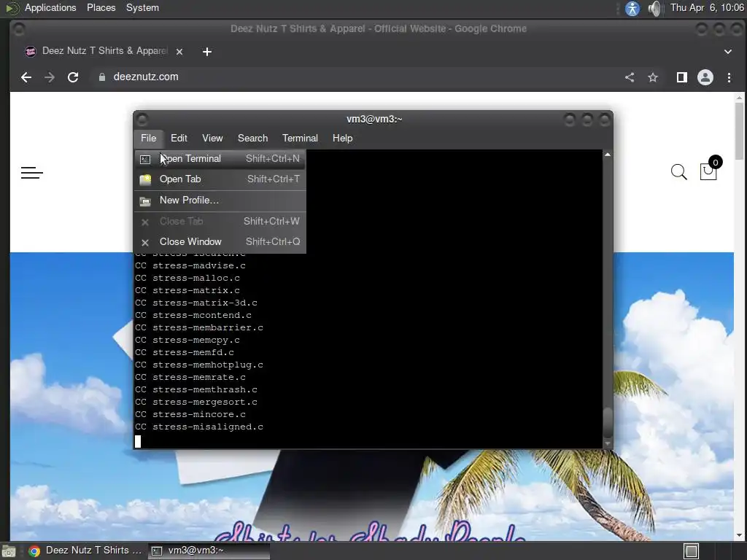This screenshot has width=747, height=560.
Task: Click the stress-misaligned.c terminal line
Action: [199, 427]
